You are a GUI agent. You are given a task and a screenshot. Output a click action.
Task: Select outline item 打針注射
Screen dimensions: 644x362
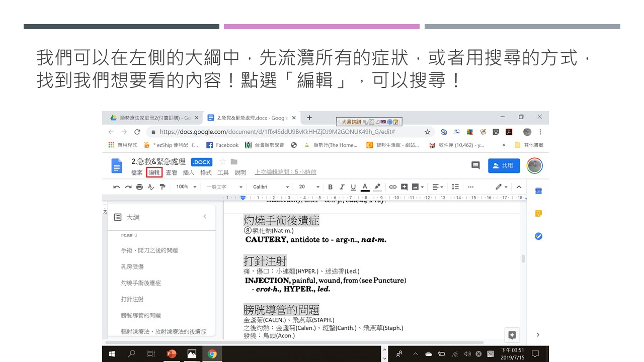pyautogui.click(x=132, y=299)
